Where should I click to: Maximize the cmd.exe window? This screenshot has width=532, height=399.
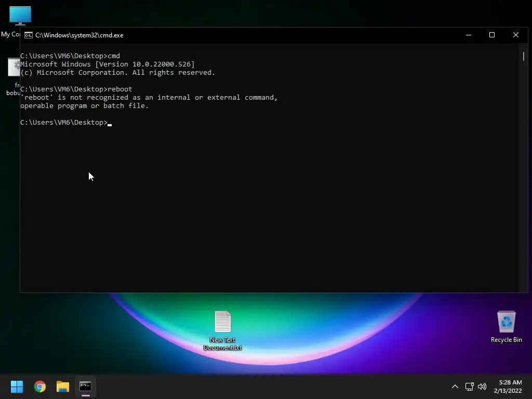point(492,35)
